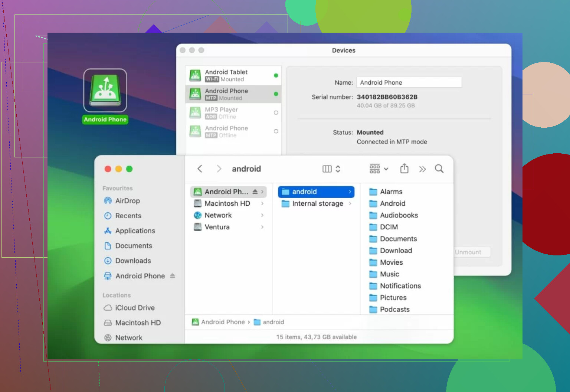Viewport: 570px width, 392px height.
Task: Open Downloads in Finder sidebar
Action: coord(127,261)
